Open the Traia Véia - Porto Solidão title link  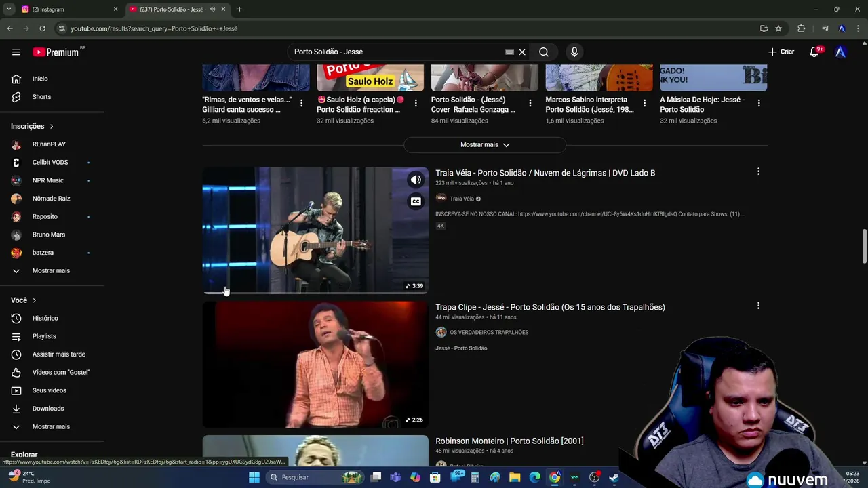pos(545,174)
